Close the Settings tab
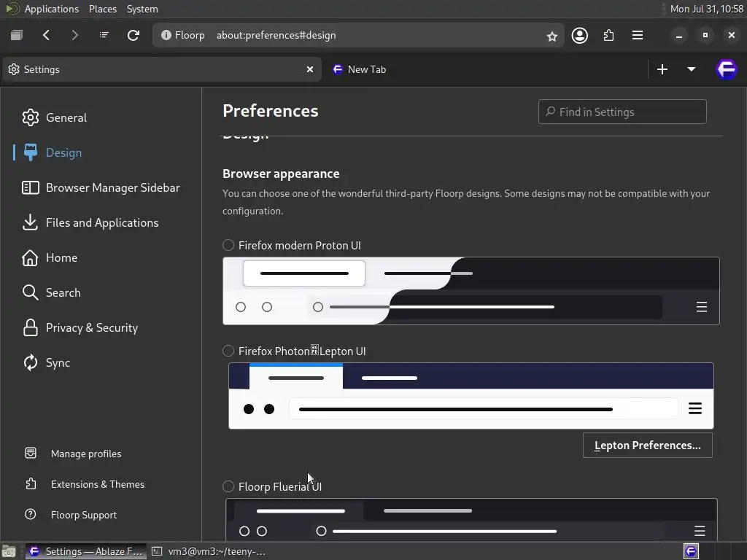 tap(309, 69)
